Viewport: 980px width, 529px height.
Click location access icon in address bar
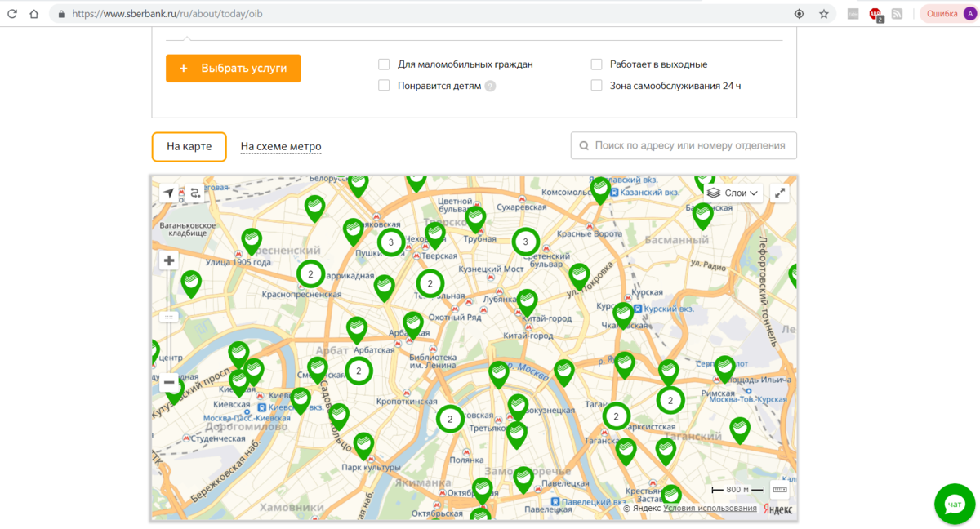pos(799,14)
